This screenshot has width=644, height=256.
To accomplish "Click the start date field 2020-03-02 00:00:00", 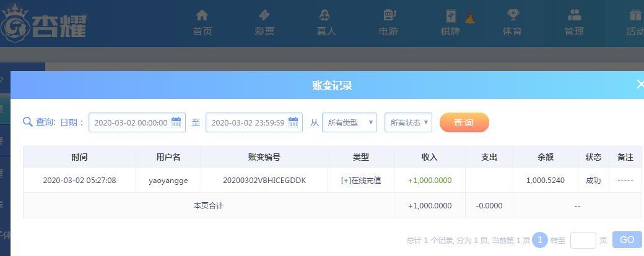I will click(x=137, y=122).
